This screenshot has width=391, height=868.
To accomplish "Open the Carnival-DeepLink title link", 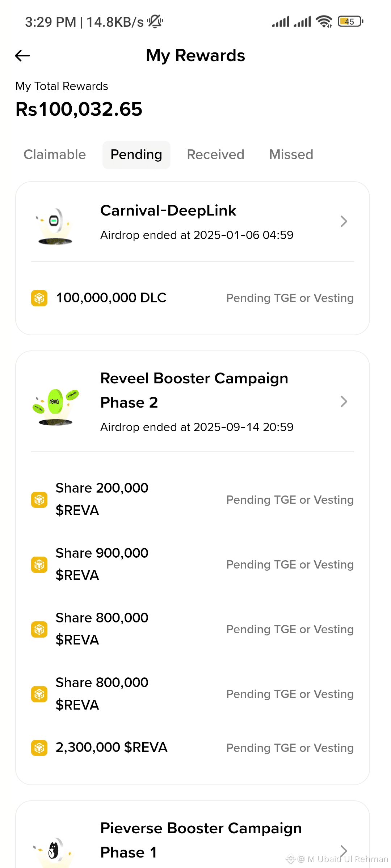I will coord(168,210).
